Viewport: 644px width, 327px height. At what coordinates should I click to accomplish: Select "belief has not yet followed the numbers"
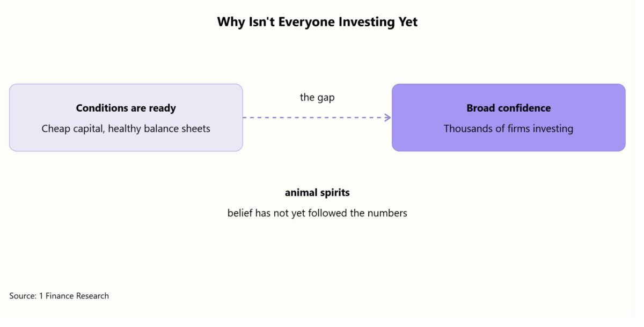click(317, 213)
